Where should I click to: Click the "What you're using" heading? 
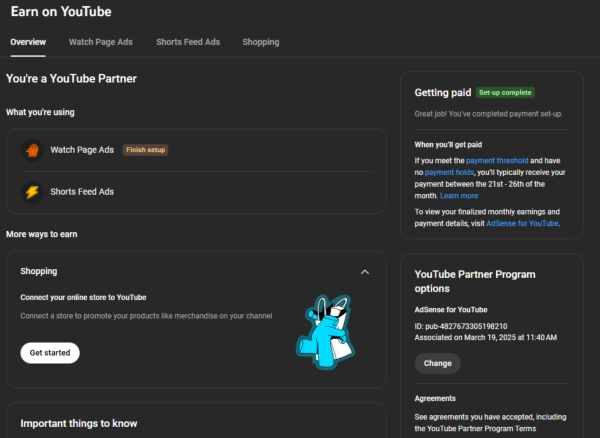(x=40, y=112)
